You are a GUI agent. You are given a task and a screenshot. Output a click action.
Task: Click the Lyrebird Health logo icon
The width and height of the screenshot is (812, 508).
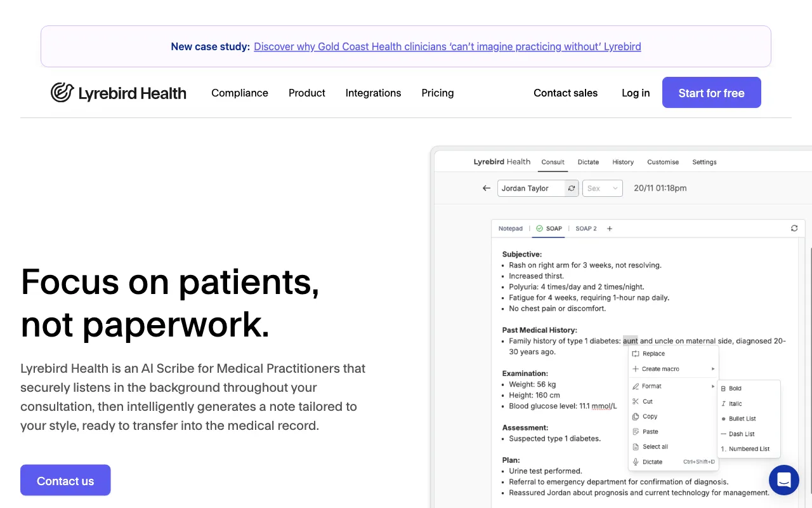point(62,93)
